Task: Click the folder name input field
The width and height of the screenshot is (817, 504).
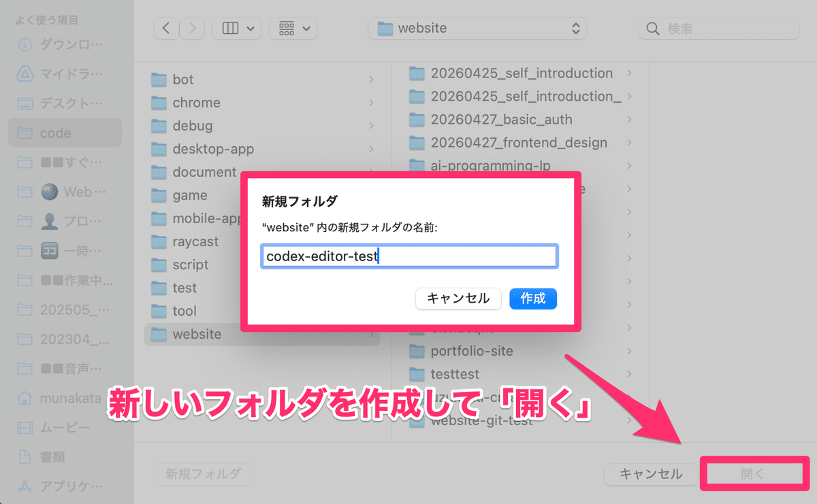Action: point(409,256)
